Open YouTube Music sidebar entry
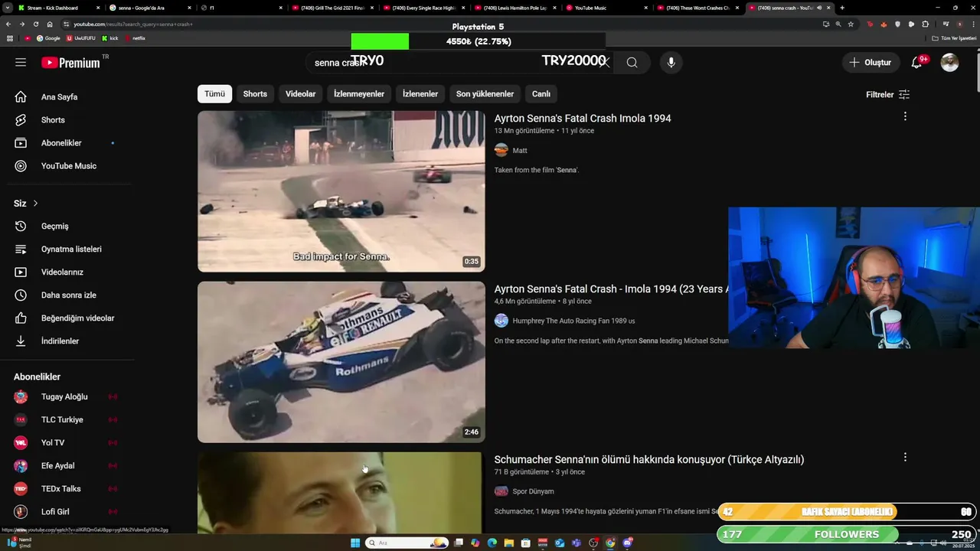The width and height of the screenshot is (980, 551). pos(70,166)
